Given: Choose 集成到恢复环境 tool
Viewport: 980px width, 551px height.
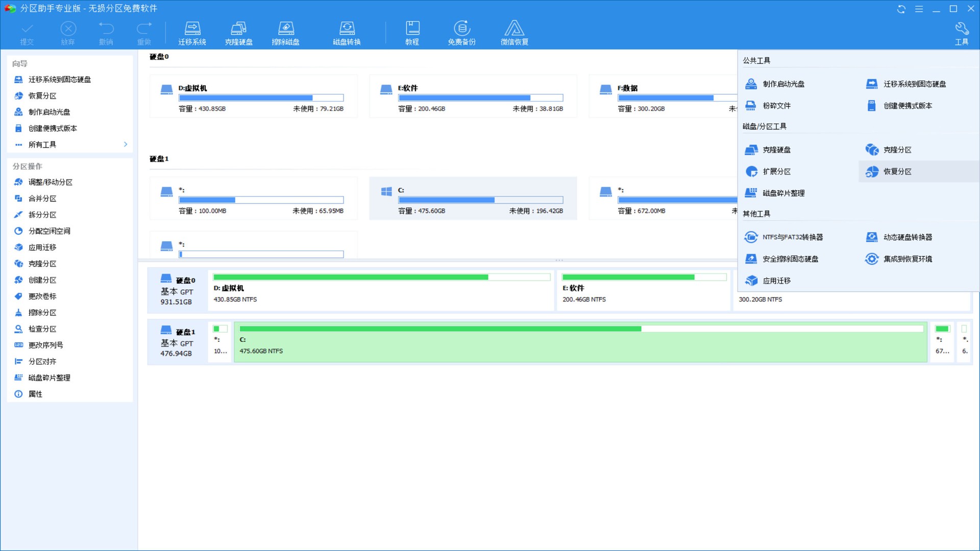Looking at the screenshot, I should (x=899, y=259).
